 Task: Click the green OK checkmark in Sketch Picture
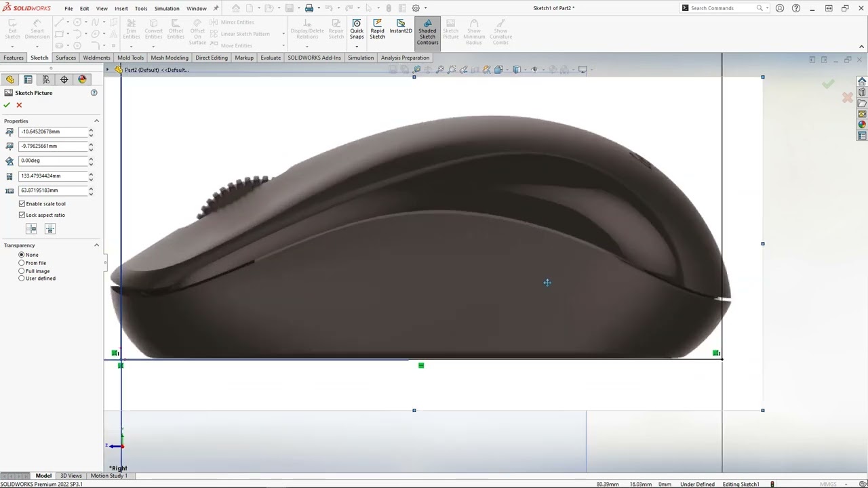tap(7, 105)
